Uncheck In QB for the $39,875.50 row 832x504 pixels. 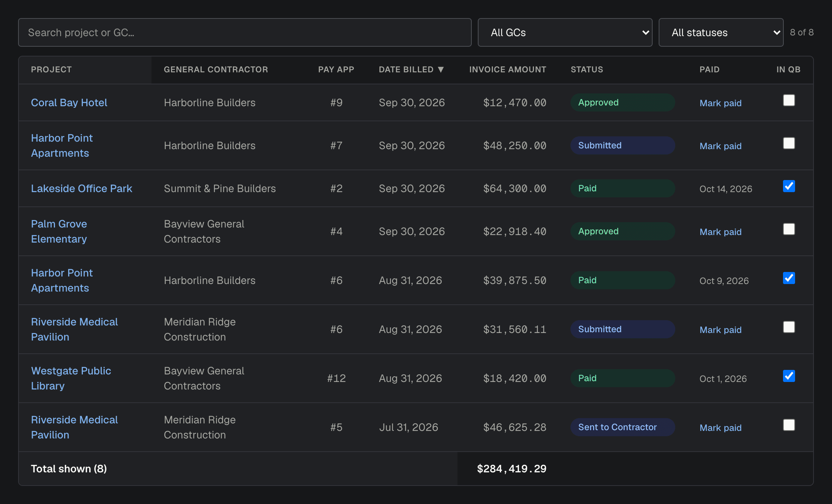pos(789,278)
